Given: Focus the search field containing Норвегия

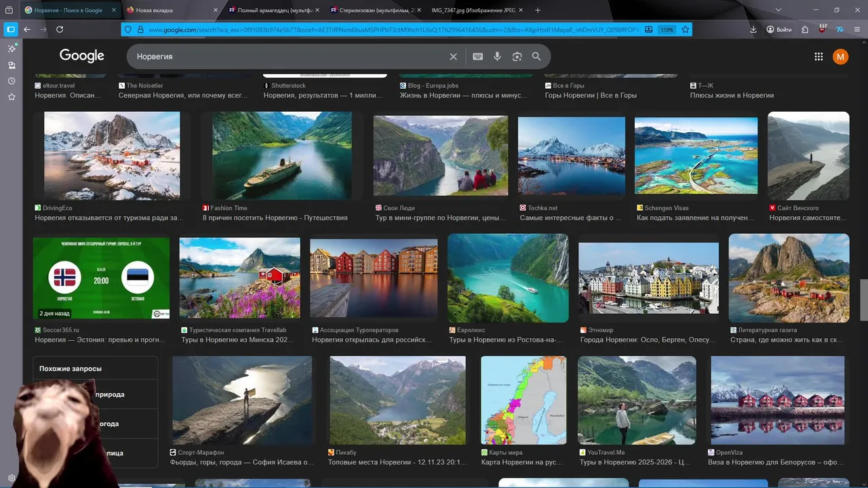Looking at the screenshot, I should [288, 56].
